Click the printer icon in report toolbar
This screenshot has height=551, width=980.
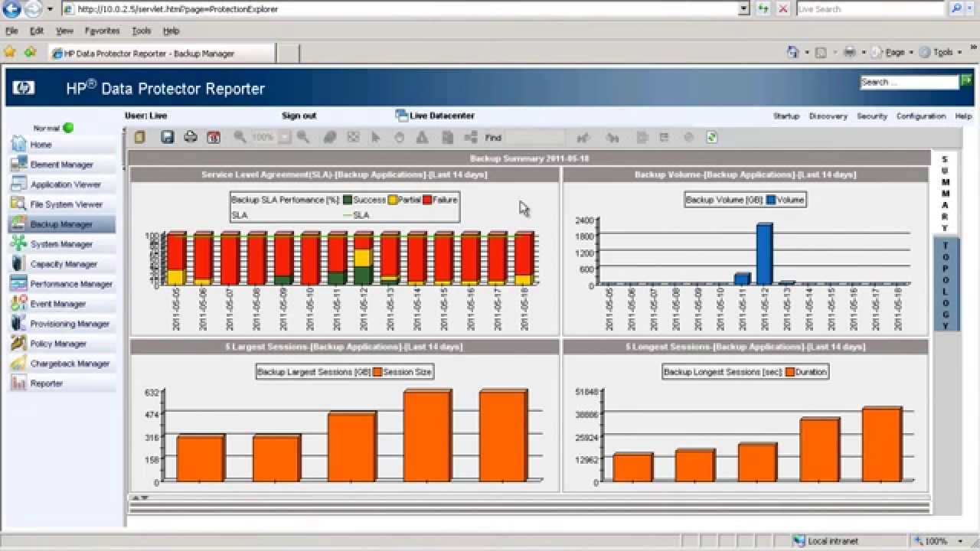[x=191, y=137]
